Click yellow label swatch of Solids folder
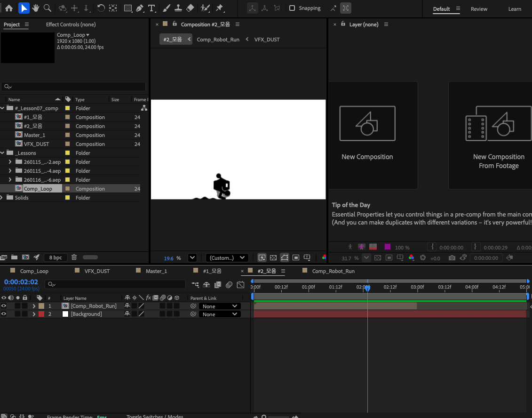Image resolution: width=532 pixels, height=418 pixels. [68, 198]
